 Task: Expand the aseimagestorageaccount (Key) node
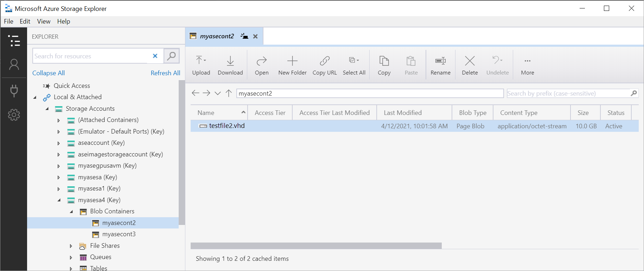coord(59,155)
